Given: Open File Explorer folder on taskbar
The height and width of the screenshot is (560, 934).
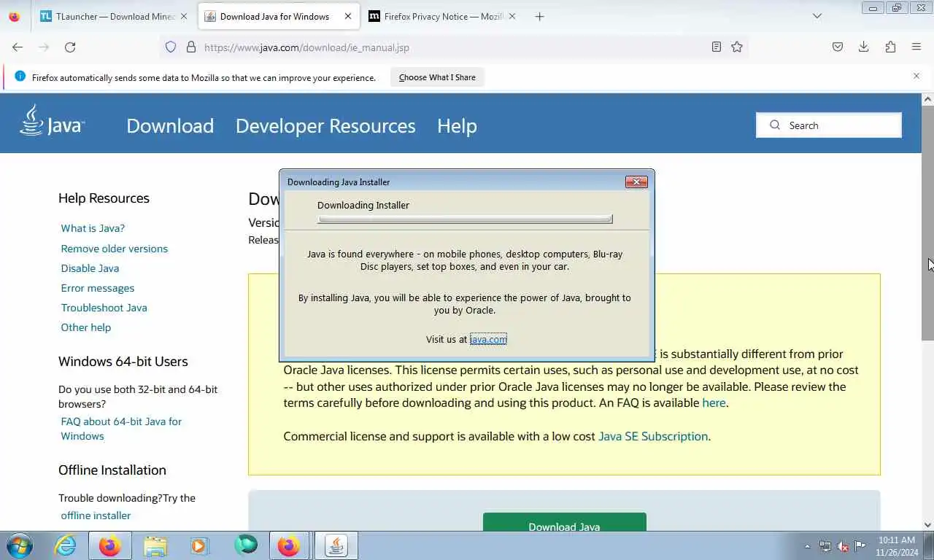Looking at the screenshot, I should pyautogui.click(x=155, y=545).
